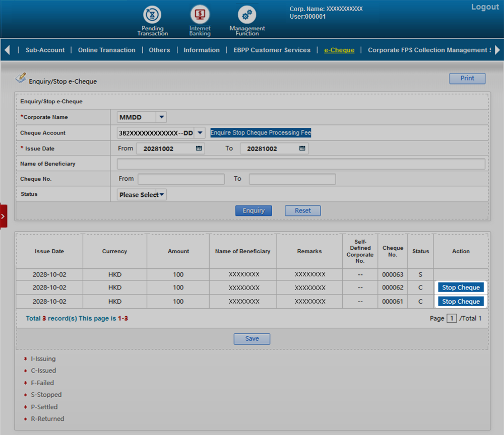This screenshot has width=504, height=435.
Task: Open the Pending Transaction icon
Action: [152, 16]
